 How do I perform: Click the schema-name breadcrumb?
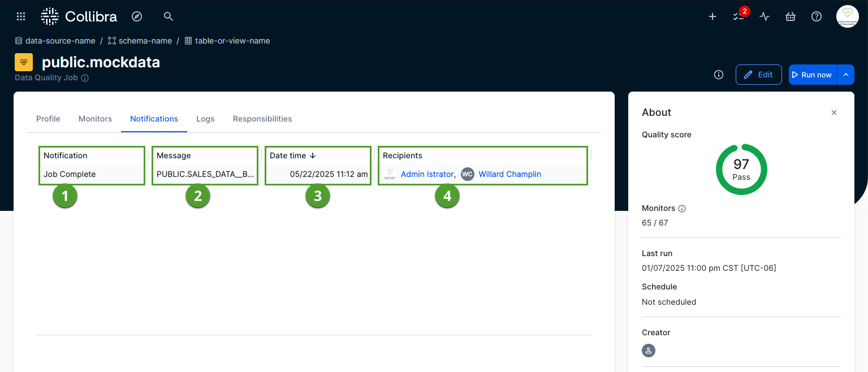click(x=145, y=41)
